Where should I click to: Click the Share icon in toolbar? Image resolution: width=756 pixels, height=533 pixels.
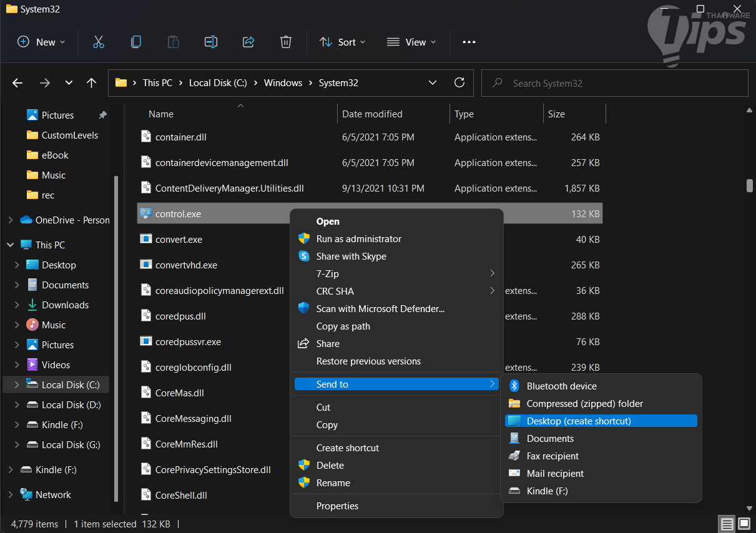click(x=248, y=42)
